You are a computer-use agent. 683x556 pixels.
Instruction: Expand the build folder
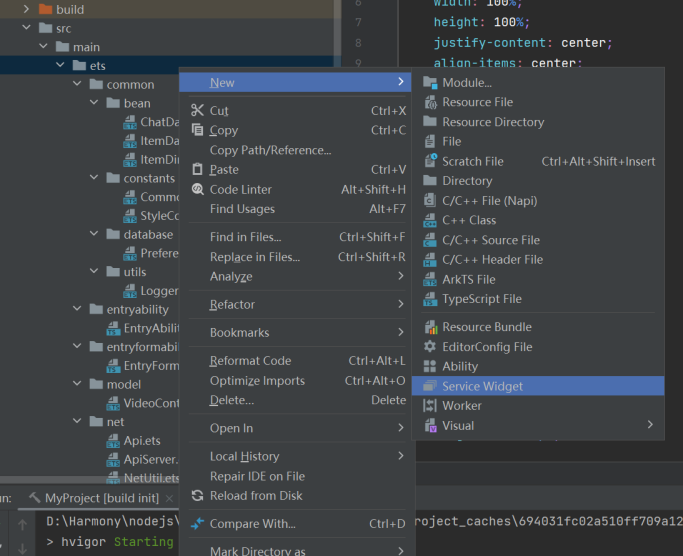coord(26,9)
